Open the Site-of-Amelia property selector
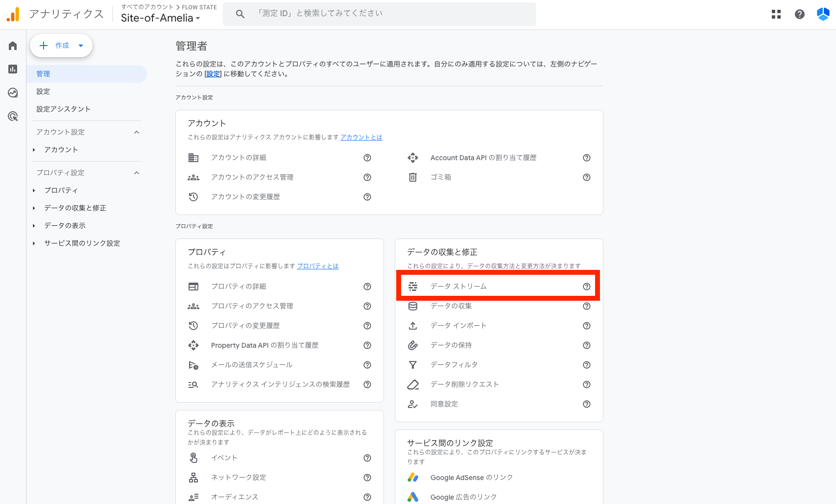Image resolution: width=836 pixels, height=504 pixels. point(160,18)
